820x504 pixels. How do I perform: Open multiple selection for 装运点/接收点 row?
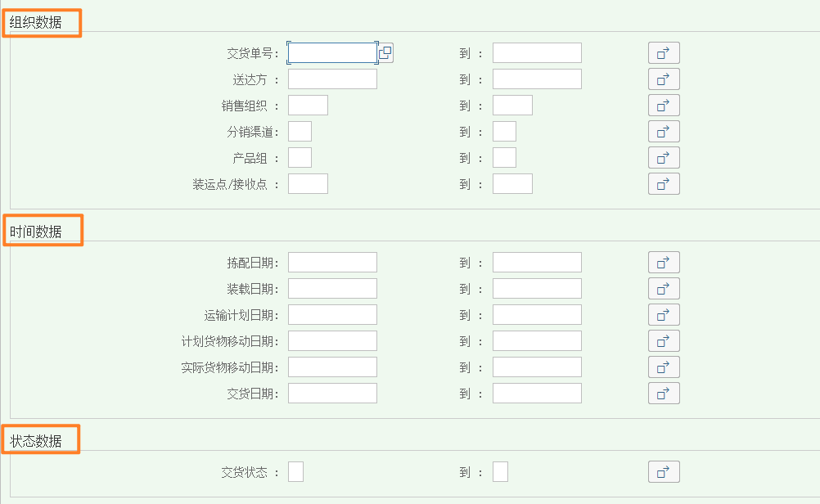pos(664,184)
